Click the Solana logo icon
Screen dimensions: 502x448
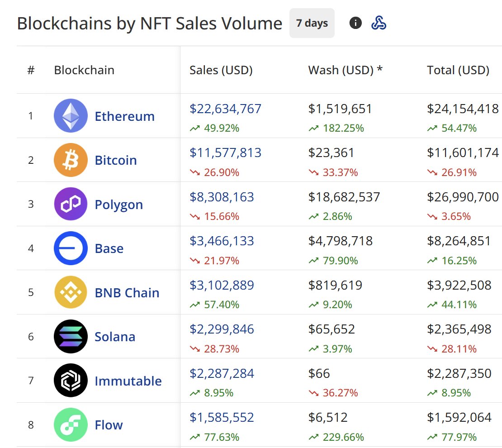tap(71, 336)
